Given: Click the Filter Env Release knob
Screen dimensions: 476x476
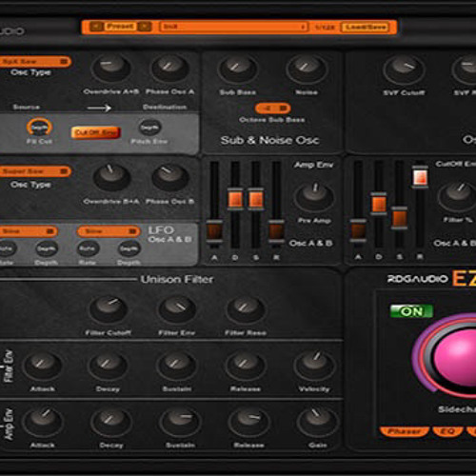Looking at the screenshot, I should [245, 365].
